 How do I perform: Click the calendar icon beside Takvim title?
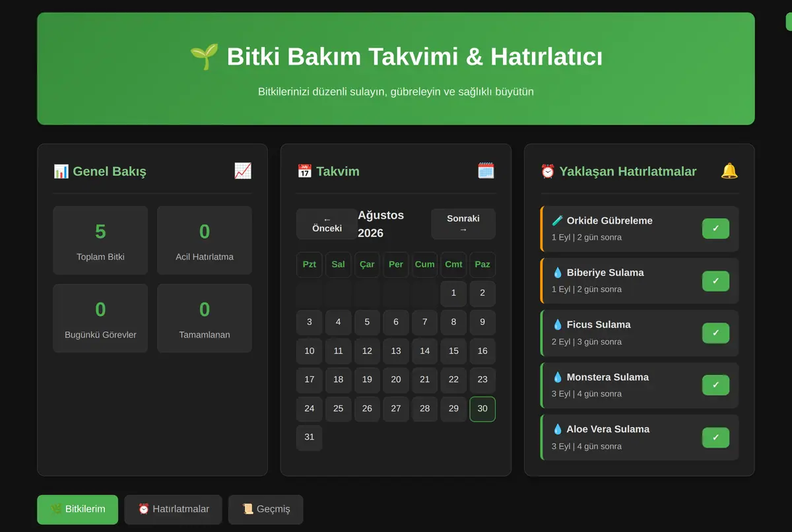tap(304, 172)
